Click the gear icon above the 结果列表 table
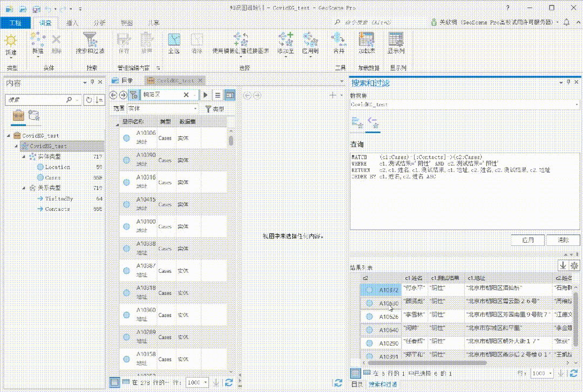The height and width of the screenshot is (392, 583). pyautogui.click(x=574, y=265)
